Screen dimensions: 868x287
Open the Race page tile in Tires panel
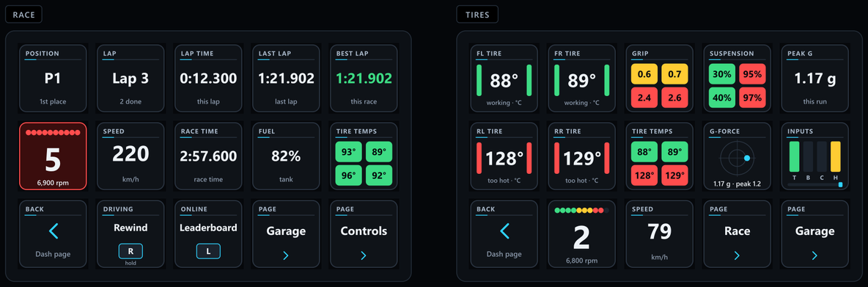(x=737, y=234)
